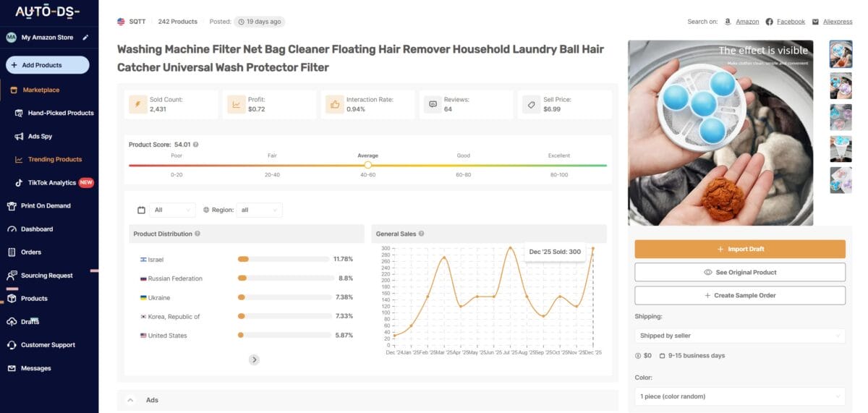Click the Customer Support headset icon
This screenshot has height=413, width=868.
[12, 344]
